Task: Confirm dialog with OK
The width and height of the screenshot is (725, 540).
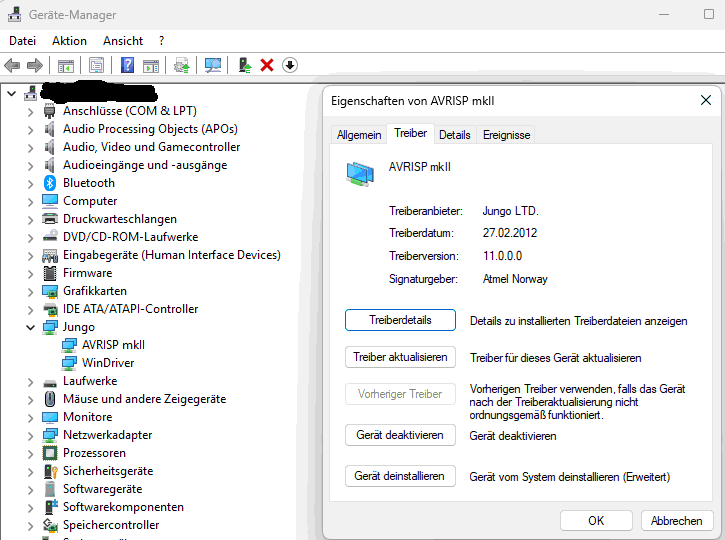Action: [x=596, y=521]
